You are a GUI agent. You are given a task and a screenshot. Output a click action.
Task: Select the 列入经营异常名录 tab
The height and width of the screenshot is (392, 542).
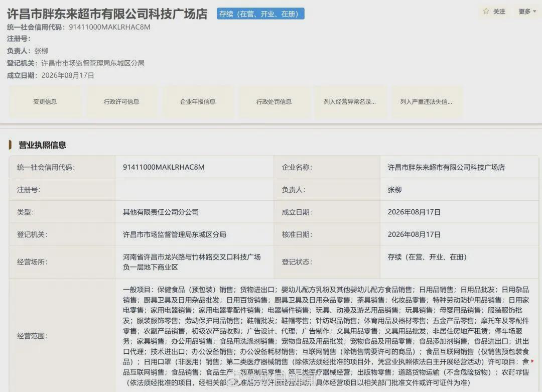tap(350, 101)
